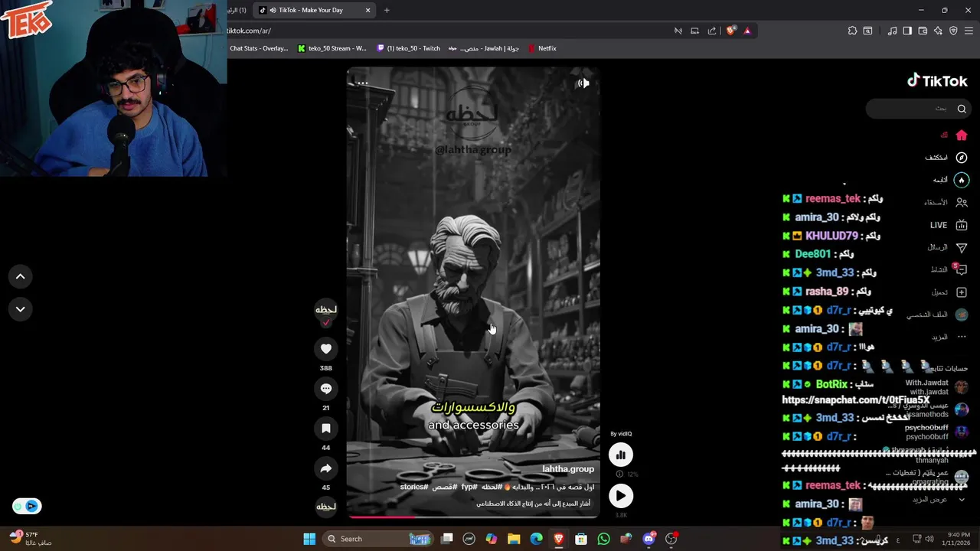This screenshot has width=980, height=551.
Task: Open the Brave Wallet icon
Action: (x=923, y=31)
